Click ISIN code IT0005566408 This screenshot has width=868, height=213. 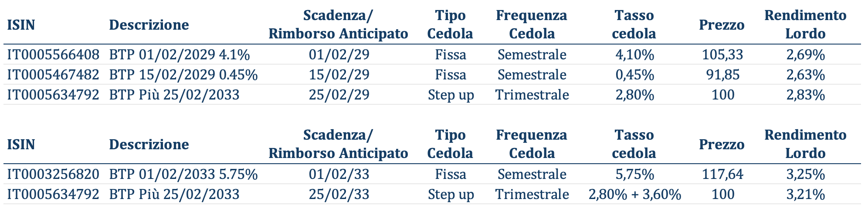click(53, 55)
